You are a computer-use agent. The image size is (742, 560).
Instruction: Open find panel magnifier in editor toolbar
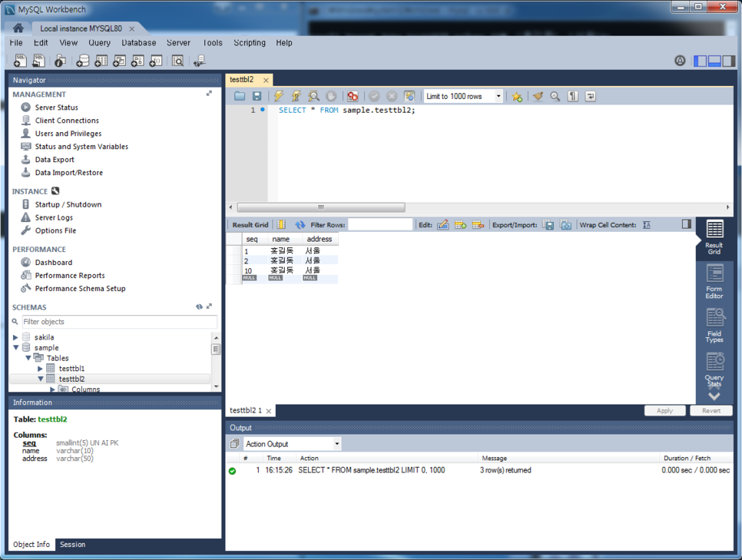tap(555, 96)
